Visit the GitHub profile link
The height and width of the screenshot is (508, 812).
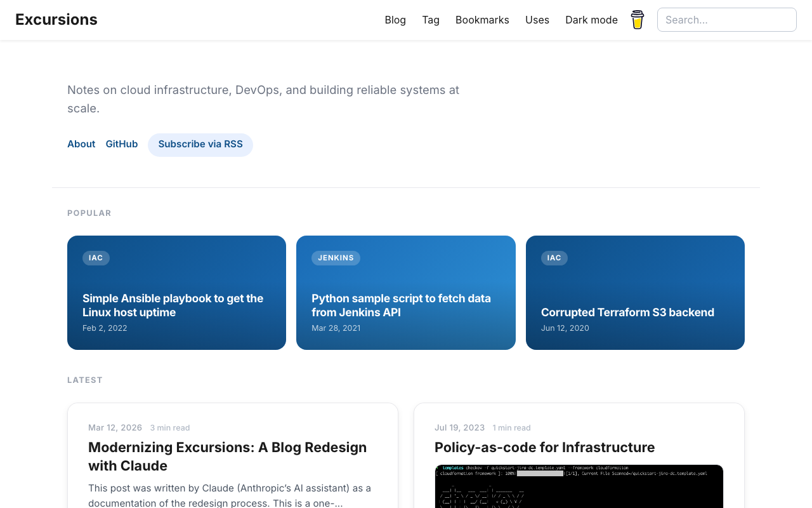pos(122,144)
